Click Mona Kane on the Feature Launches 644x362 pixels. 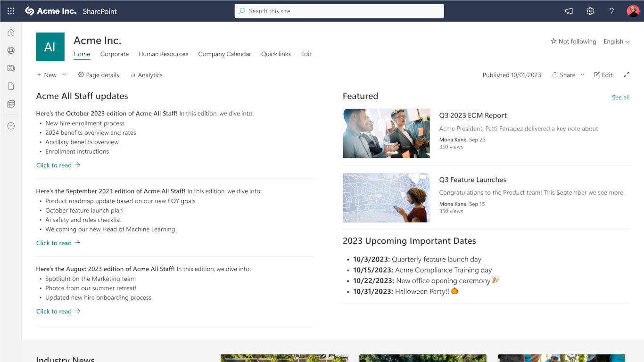click(x=453, y=205)
